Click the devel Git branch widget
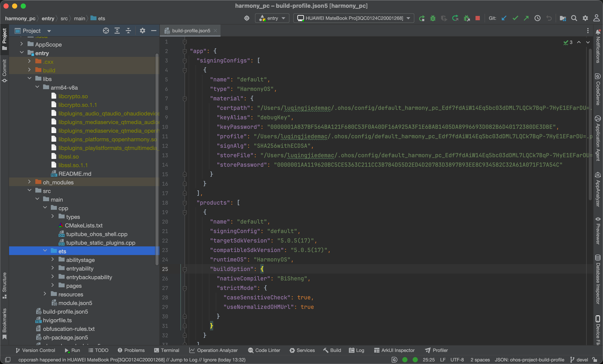This screenshot has width=603, height=364. tap(579, 360)
